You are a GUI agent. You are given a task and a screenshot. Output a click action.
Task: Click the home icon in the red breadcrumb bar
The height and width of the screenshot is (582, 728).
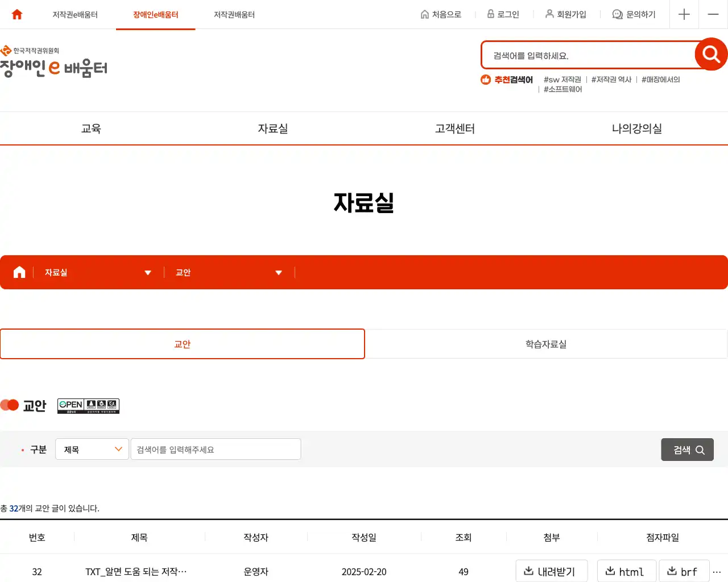pyautogui.click(x=19, y=272)
